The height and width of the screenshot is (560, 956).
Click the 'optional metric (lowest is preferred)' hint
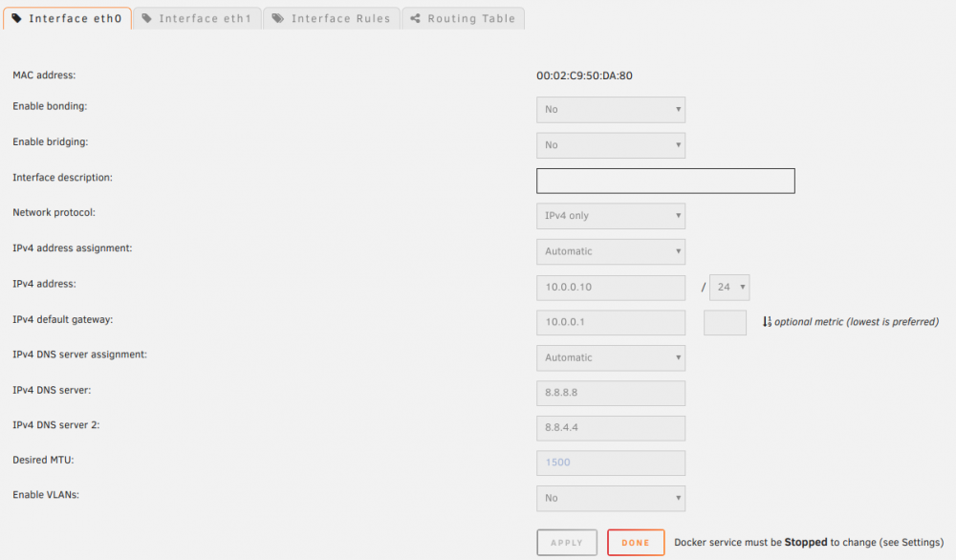point(856,322)
